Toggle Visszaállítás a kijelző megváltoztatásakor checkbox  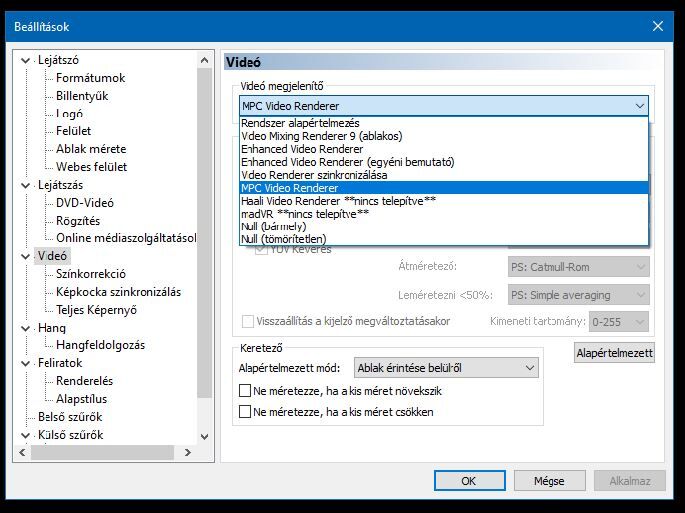pos(248,322)
